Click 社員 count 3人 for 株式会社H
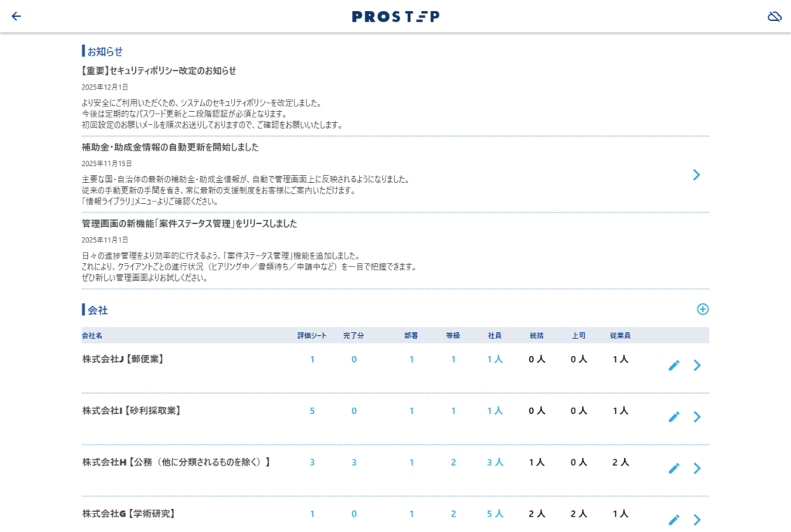The width and height of the screenshot is (791, 532). click(494, 463)
